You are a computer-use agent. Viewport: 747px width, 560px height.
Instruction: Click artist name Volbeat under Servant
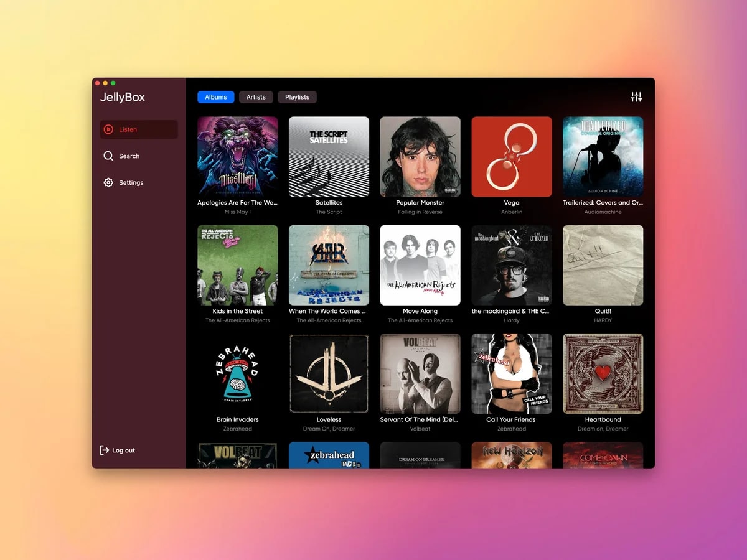(x=420, y=429)
